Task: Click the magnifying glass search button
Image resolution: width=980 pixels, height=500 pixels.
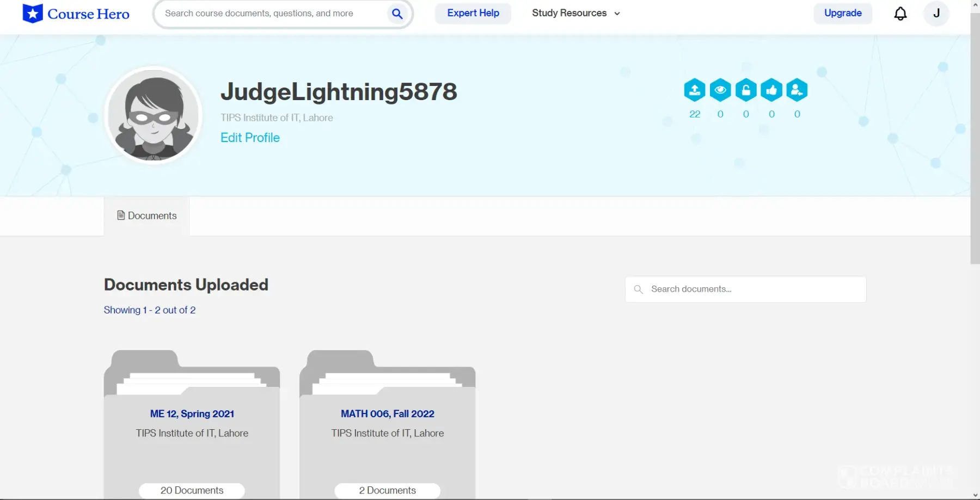Action: [397, 14]
